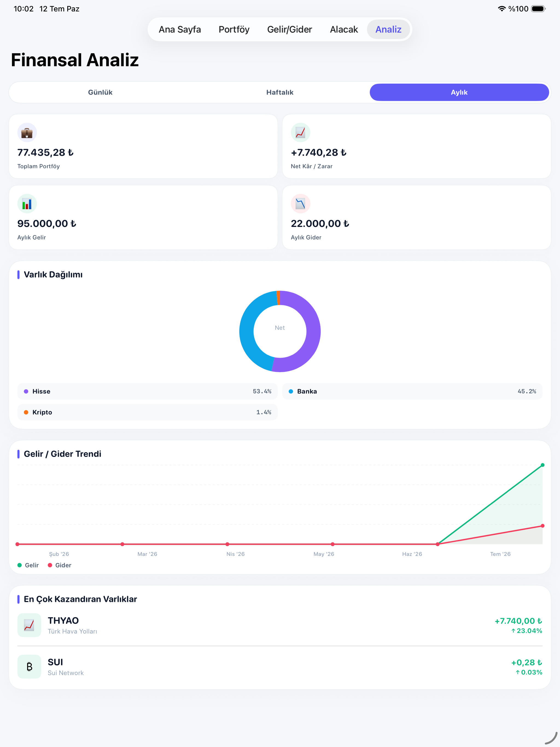Open the SUI Sui Network row
Image resolution: width=560 pixels, height=747 pixels.
pyautogui.click(x=280, y=667)
